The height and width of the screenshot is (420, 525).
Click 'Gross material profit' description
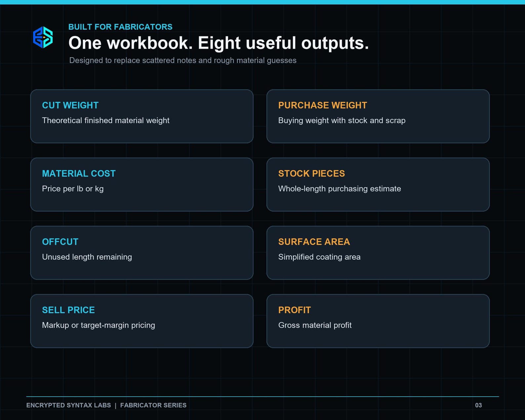(x=315, y=325)
